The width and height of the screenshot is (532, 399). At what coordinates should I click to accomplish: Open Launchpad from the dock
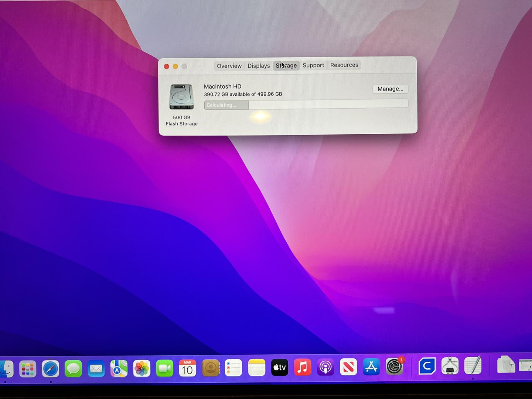(x=28, y=369)
